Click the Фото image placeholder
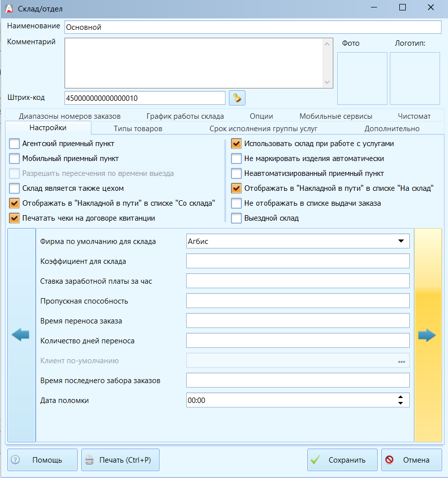448x478 pixels. click(362, 79)
